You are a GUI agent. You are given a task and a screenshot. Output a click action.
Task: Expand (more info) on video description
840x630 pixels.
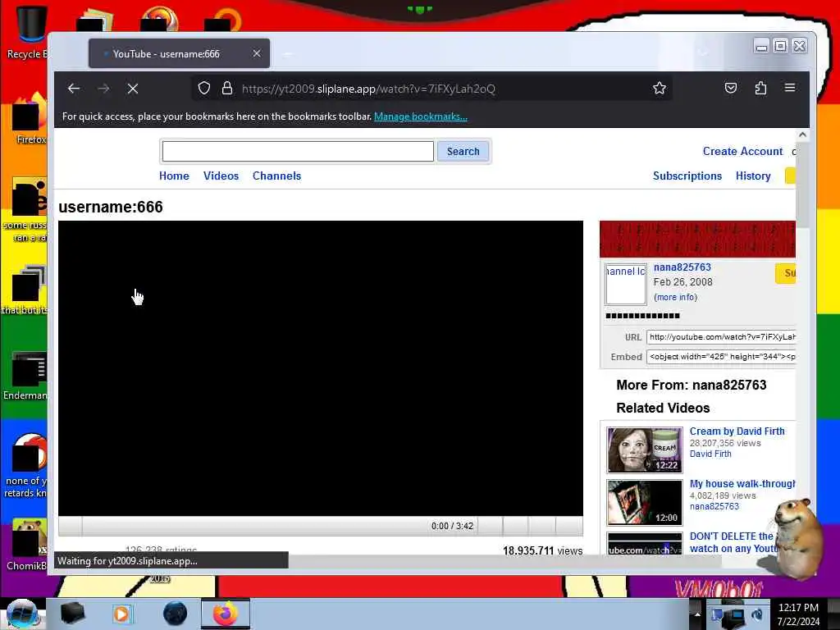675,297
